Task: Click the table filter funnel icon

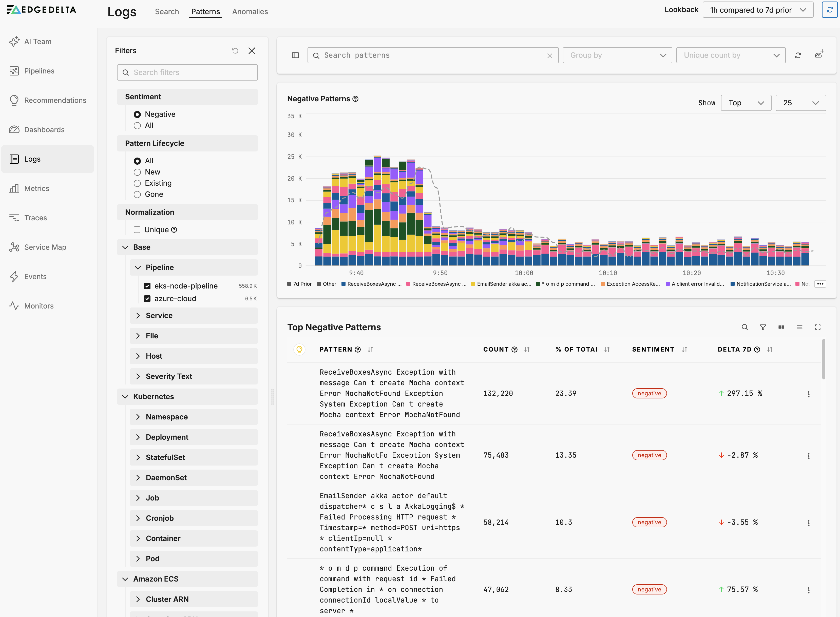Action: pyautogui.click(x=763, y=327)
